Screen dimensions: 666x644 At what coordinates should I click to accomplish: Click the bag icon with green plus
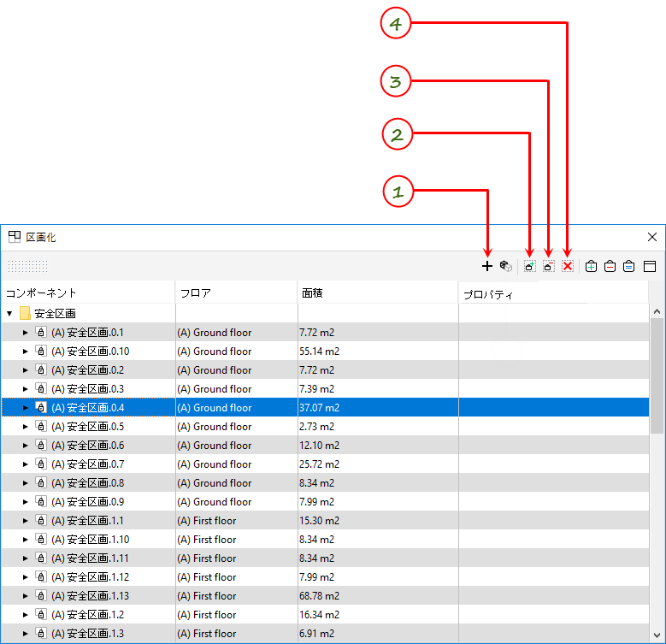592,266
